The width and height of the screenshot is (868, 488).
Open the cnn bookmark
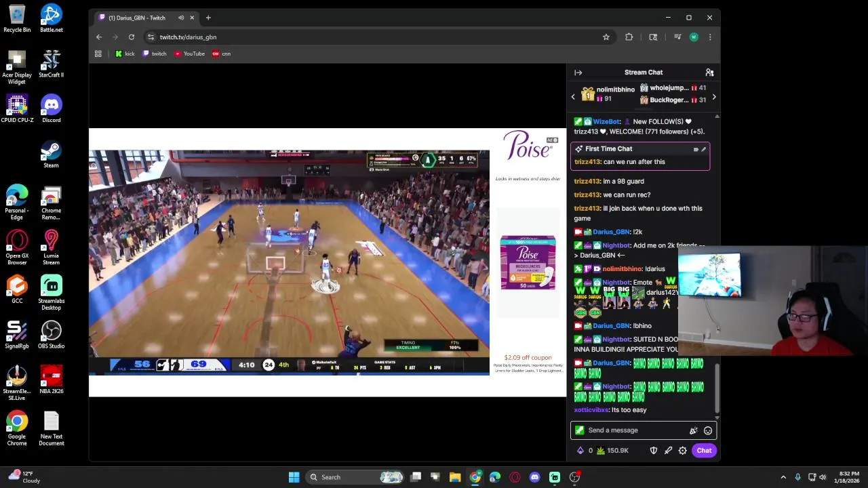(x=222, y=54)
